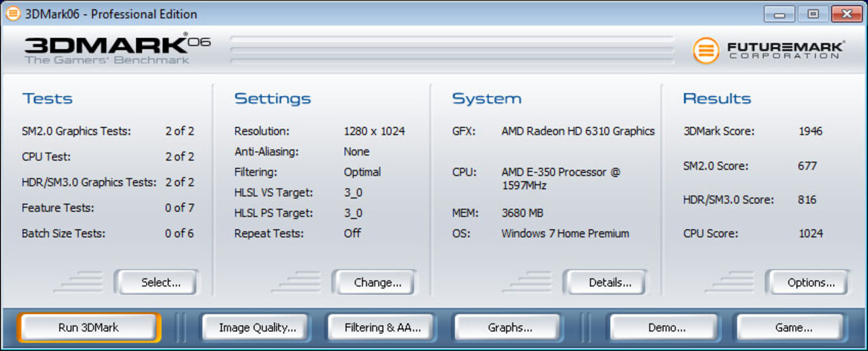The height and width of the screenshot is (351, 868).
Task: Click memory value 3680 MB
Action: tap(522, 213)
